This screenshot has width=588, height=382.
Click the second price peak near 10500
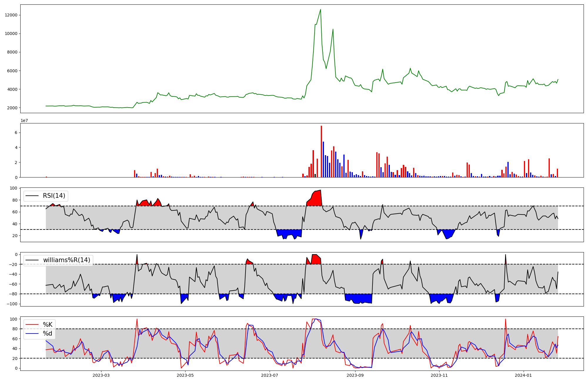click(333, 29)
